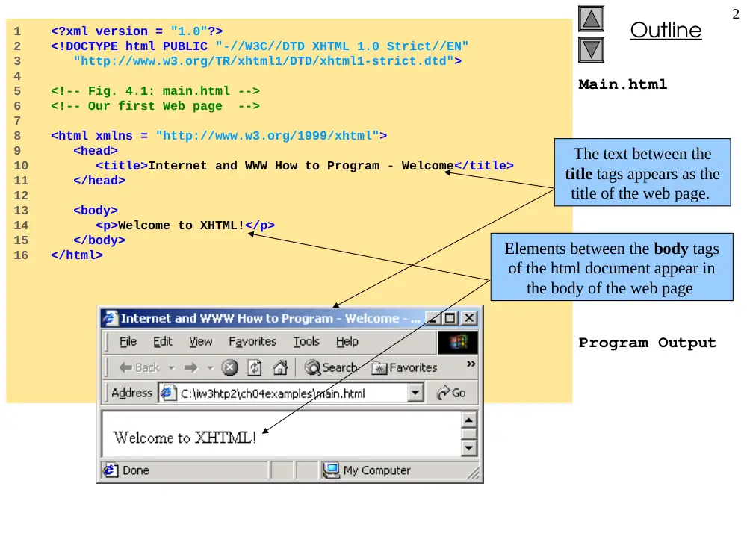The image size is (747, 560).
Task: Click the "Main.html" heading text
Action: click(x=623, y=84)
